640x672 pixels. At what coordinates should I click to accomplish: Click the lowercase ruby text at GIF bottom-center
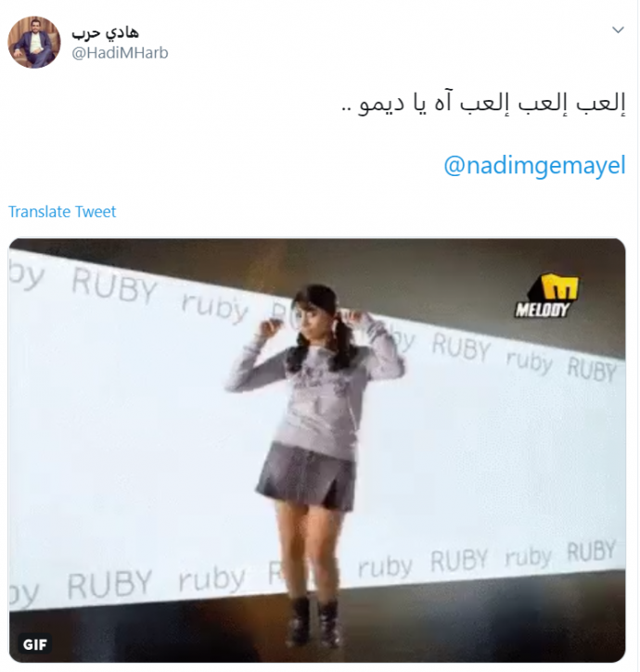(x=385, y=566)
